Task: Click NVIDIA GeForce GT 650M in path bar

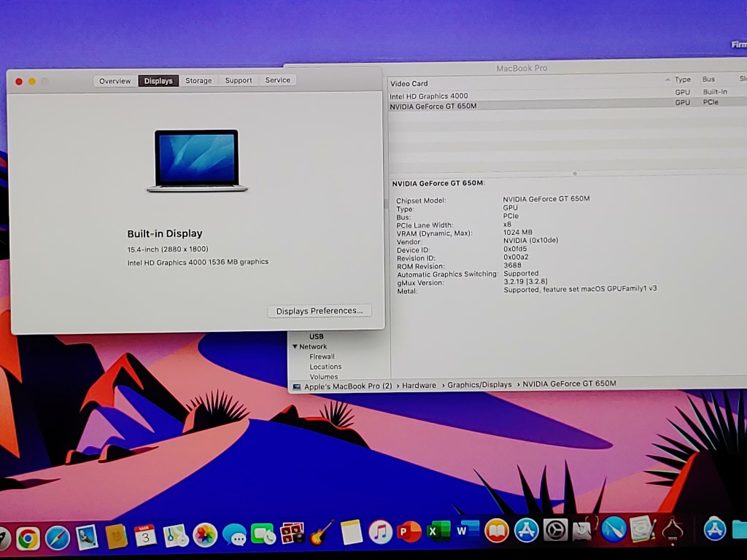Action: coord(569,384)
